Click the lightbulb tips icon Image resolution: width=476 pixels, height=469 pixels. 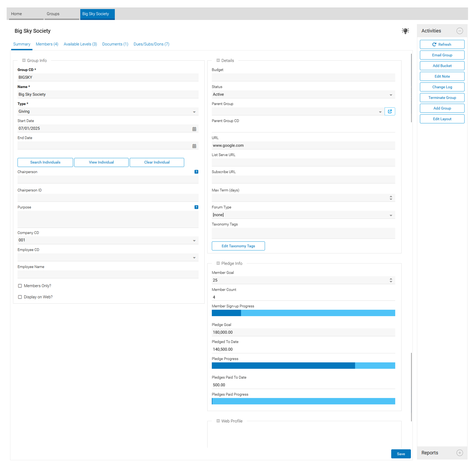click(405, 31)
